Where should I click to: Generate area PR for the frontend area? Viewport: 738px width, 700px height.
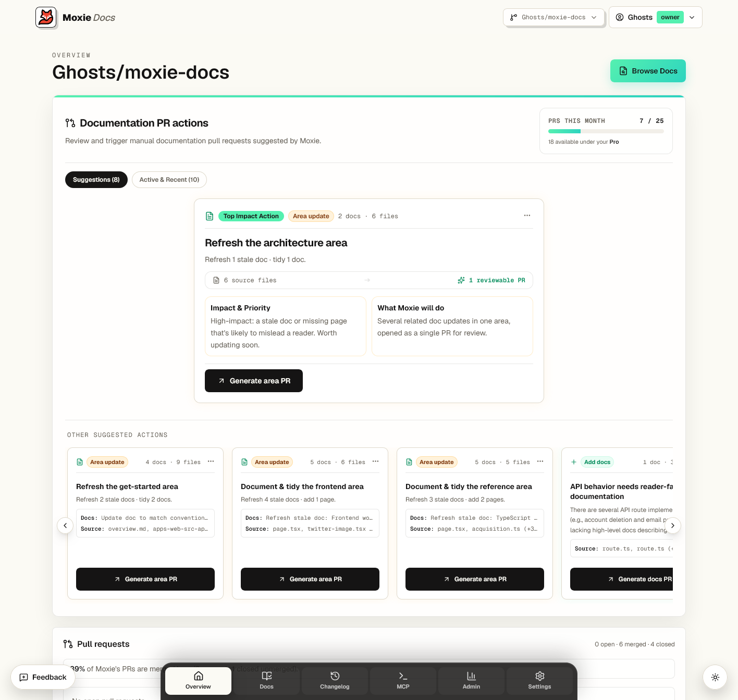click(310, 579)
